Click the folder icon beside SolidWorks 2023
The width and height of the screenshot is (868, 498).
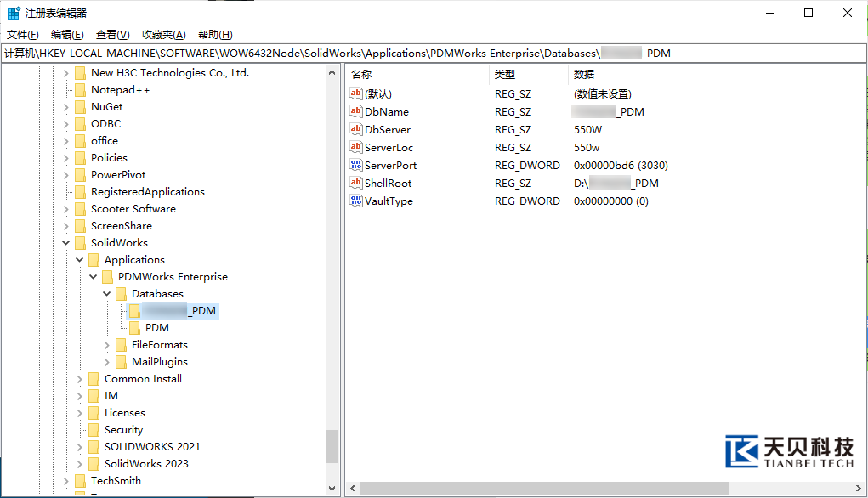(94, 464)
